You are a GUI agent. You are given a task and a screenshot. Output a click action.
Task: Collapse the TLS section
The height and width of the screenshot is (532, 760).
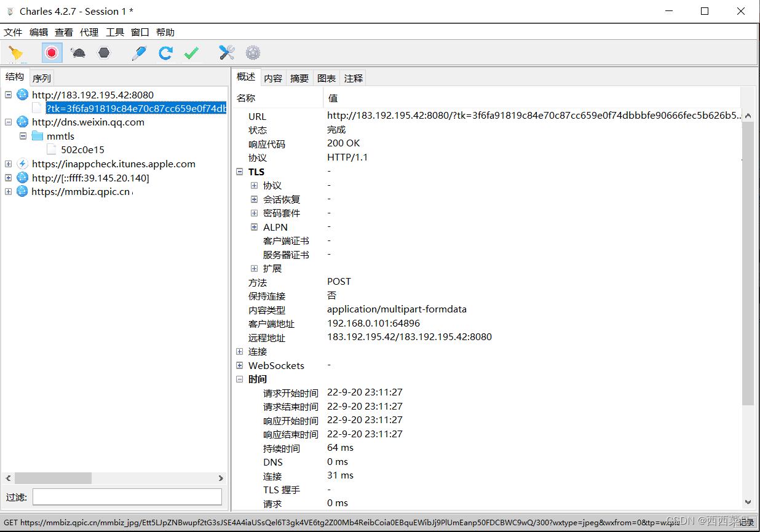click(240, 172)
